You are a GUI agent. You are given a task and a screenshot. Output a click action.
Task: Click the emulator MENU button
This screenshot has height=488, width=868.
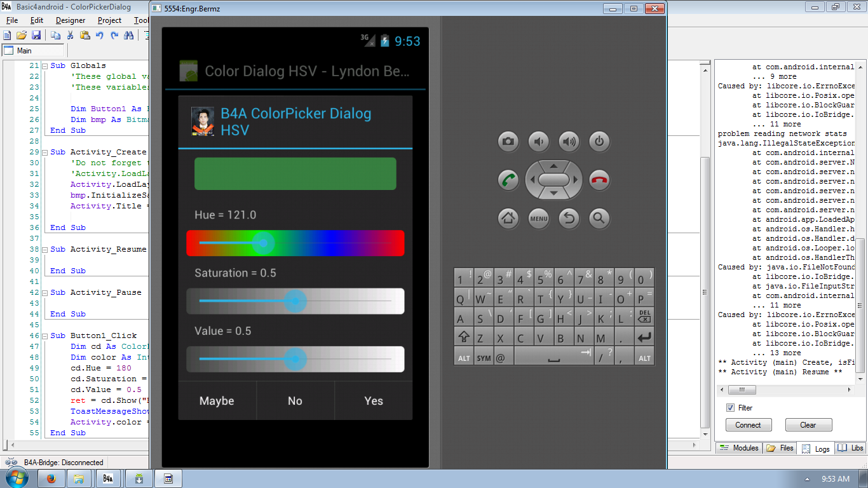point(538,219)
